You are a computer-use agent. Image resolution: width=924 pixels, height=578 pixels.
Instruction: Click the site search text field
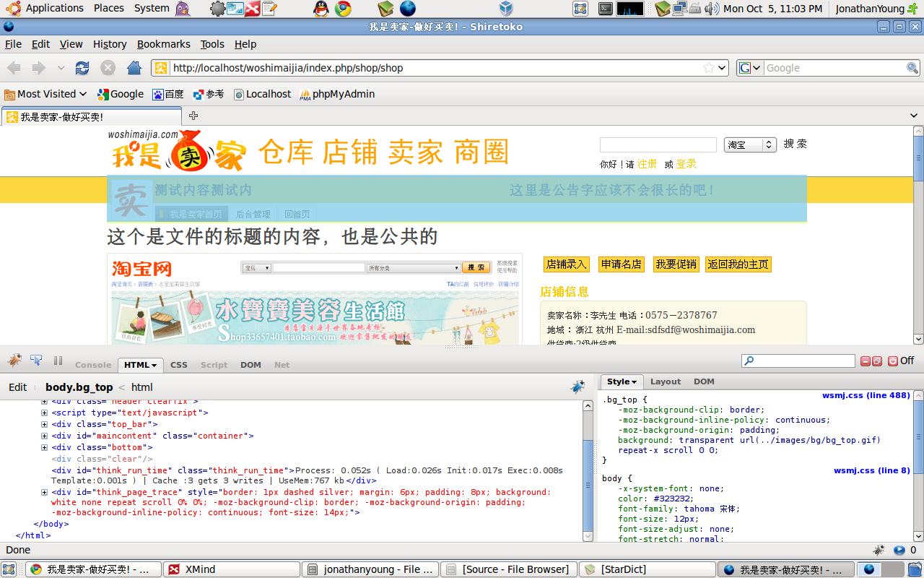(x=658, y=144)
